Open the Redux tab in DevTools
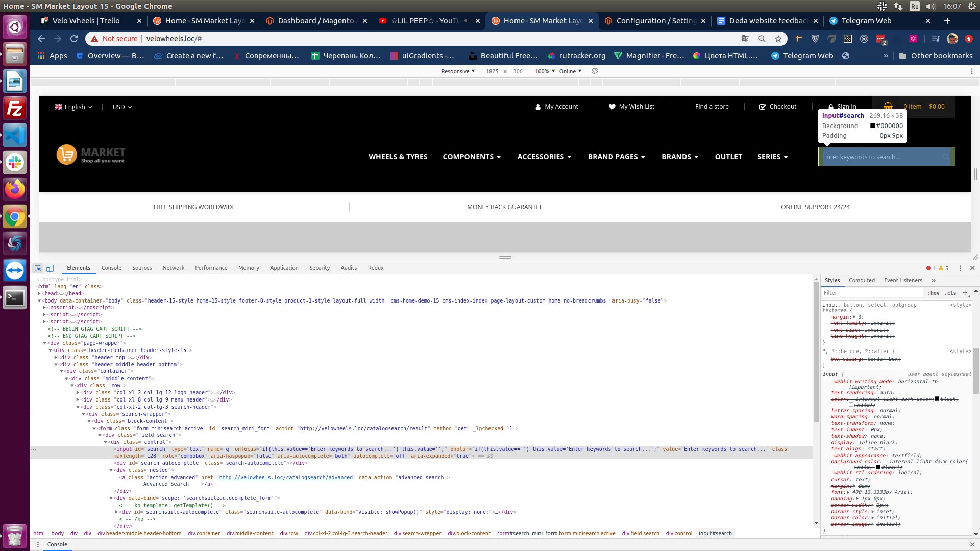The image size is (980, 551). click(376, 268)
